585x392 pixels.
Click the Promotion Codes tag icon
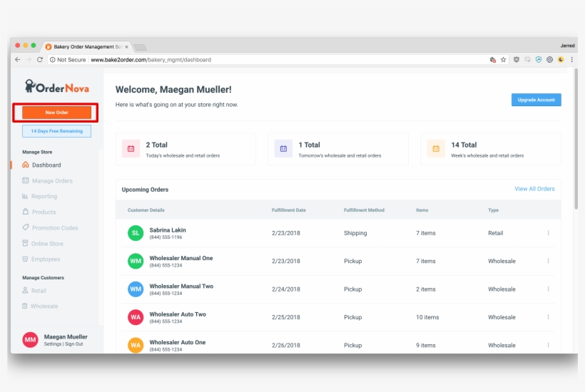click(x=26, y=228)
